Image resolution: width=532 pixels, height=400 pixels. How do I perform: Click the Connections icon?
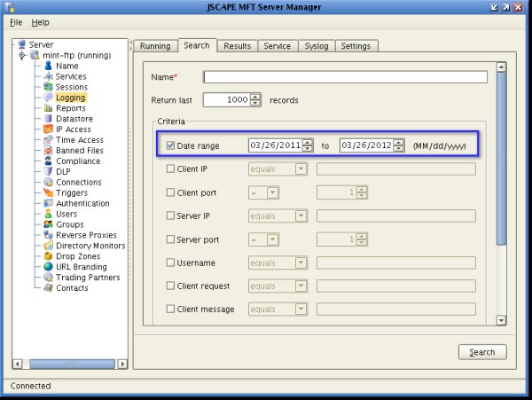48,182
